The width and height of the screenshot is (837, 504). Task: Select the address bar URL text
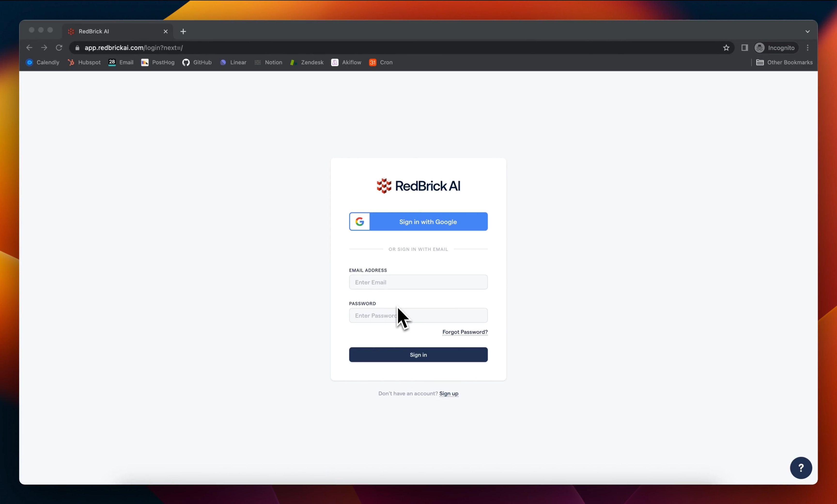[x=133, y=47]
